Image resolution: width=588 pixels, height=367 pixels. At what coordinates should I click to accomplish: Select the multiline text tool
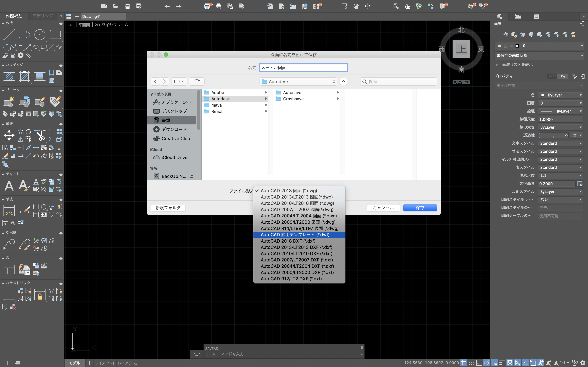[9, 186]
